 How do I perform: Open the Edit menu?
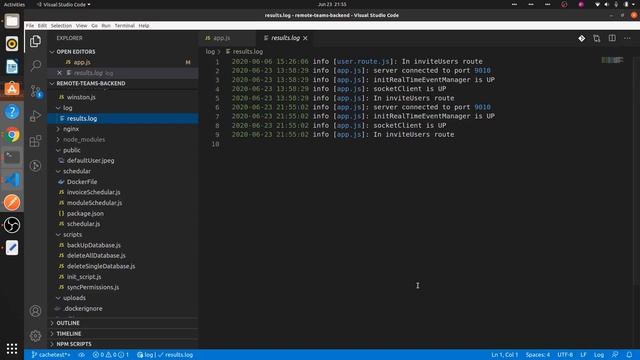pos(42,25)
